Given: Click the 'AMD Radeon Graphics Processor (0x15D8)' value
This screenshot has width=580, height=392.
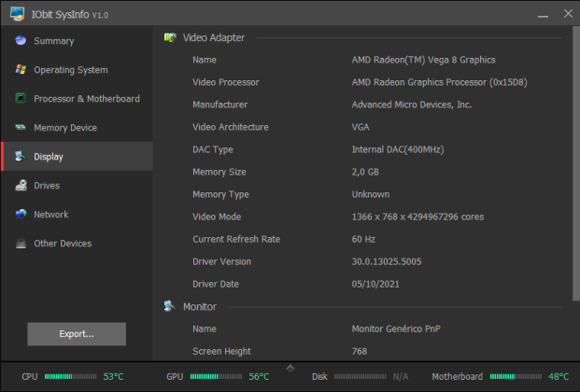Looking at the screenshot, I should pos(440,82).
